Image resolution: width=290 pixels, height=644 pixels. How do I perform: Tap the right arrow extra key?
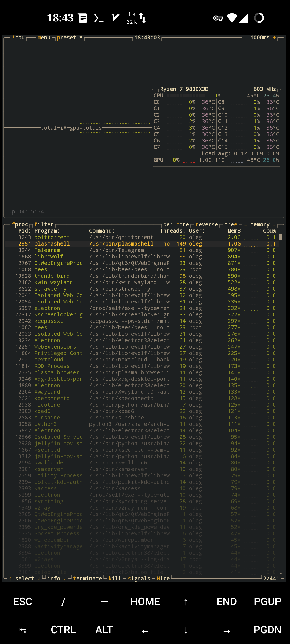click(227, 631)
